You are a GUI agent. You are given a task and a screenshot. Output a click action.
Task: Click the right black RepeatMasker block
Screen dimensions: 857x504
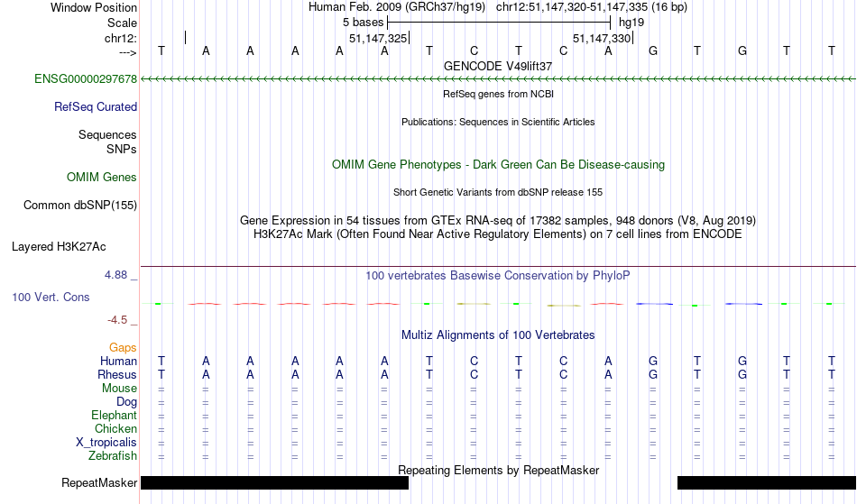[x=766, y=482]
